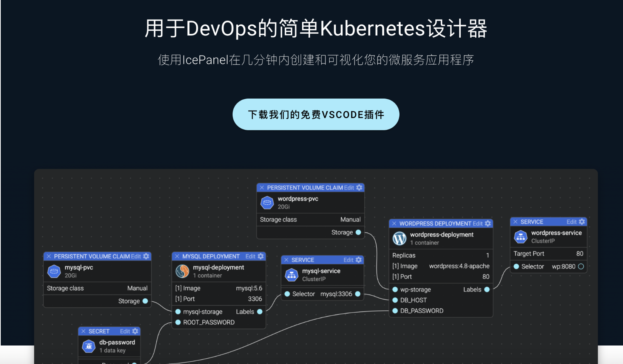Click Edit on the mysql-pvc node
Image resolution: width=623 pixels, height=364 pixels.
pyautogui.click(x=136, y=256)
